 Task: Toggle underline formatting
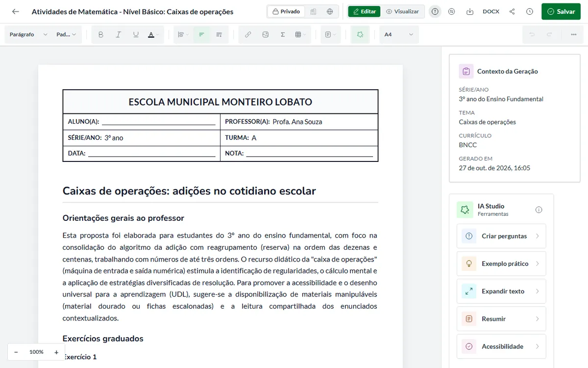coord(136,34)
